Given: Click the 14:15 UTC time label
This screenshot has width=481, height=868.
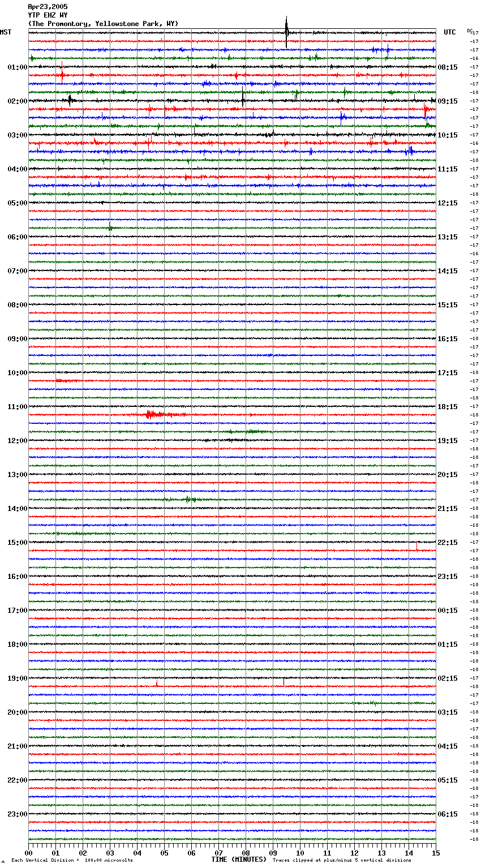Looking at the screenshot, I should pos(448,271).
